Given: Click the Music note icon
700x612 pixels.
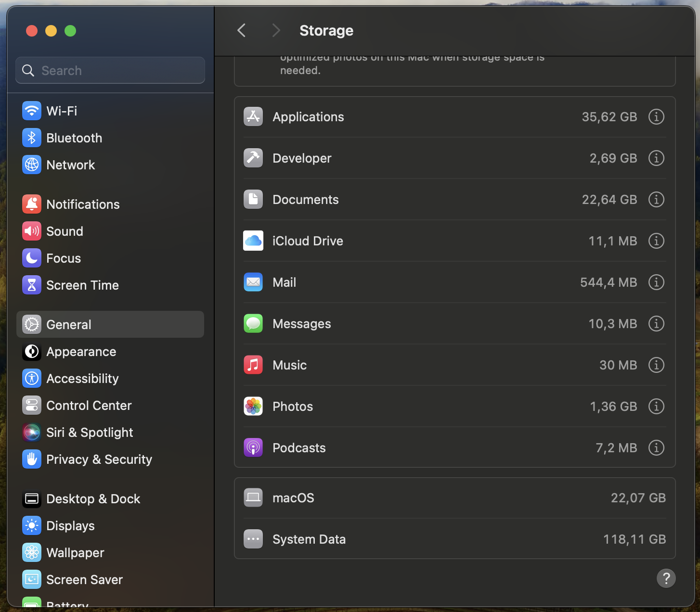Looking at the screenshot, I should click(x=253, y=365).
